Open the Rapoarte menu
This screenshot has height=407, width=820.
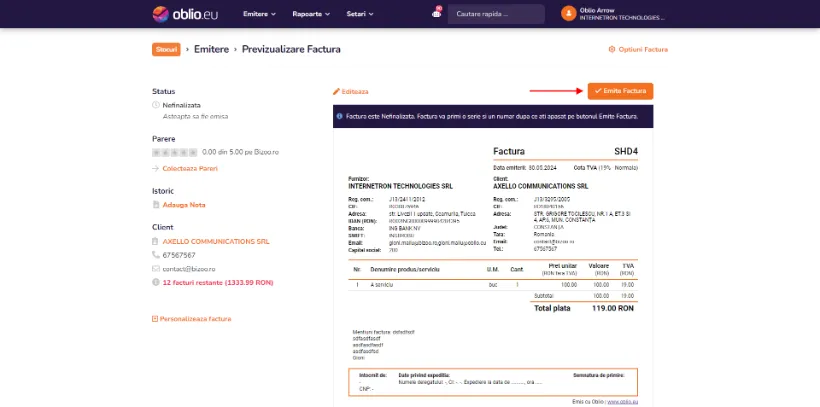[311, 14]
